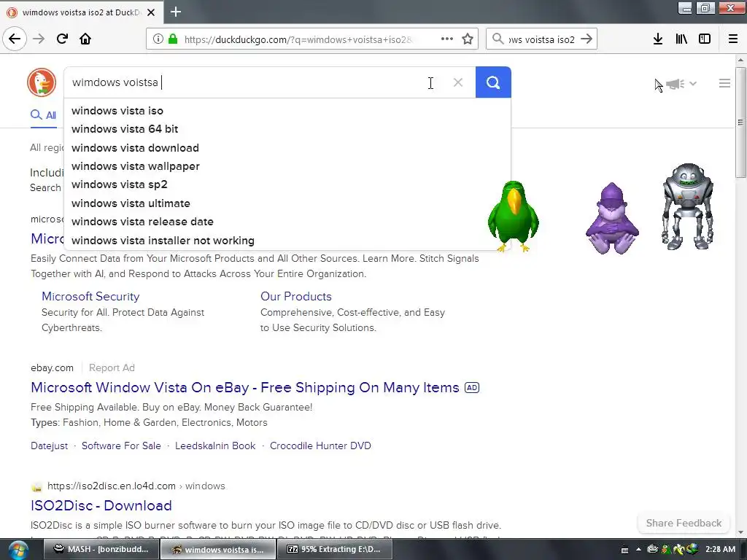Click the green secure padlock icon
The image size is (747, 560).
point(173,39)
